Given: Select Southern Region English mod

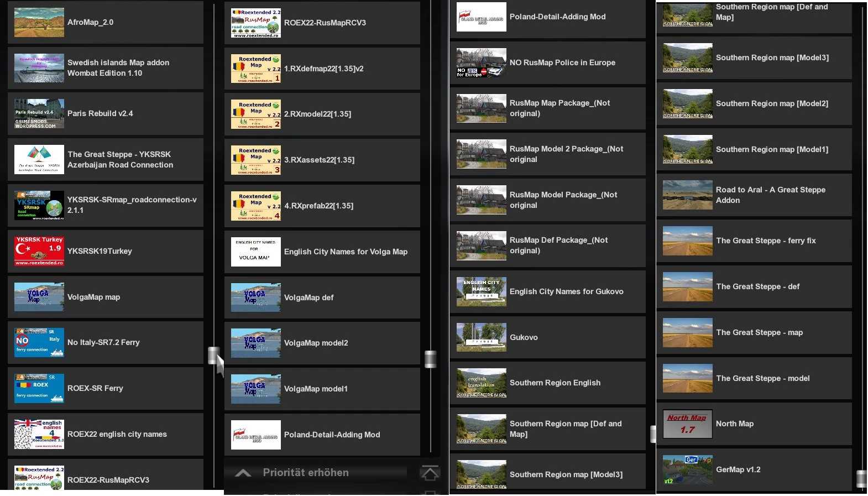Looking at the screenshot, I should point(547,383).
